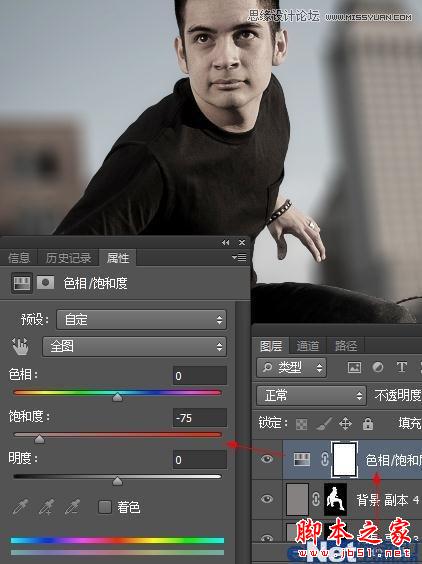Filter layers by type (T) icon
The image size is (422, 564).
401,367
